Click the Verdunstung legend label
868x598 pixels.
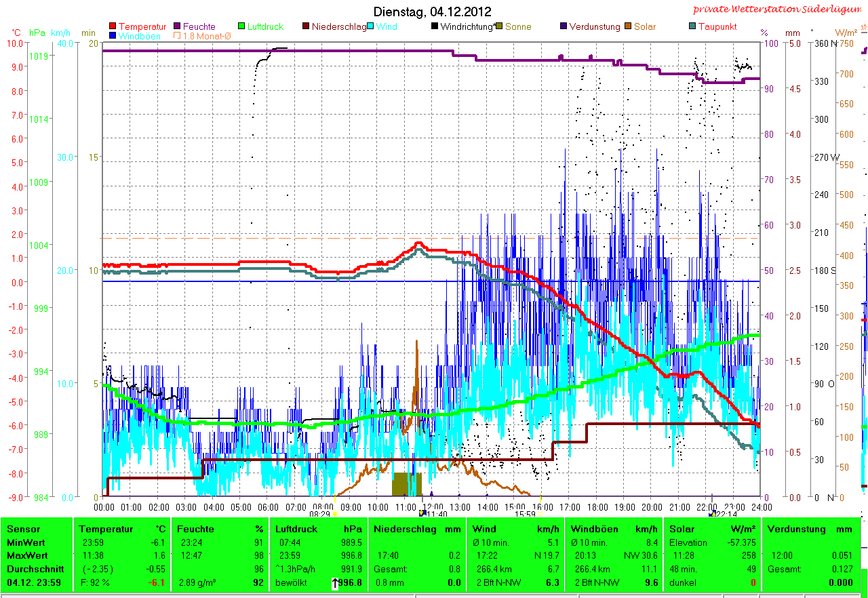(594, 27)
